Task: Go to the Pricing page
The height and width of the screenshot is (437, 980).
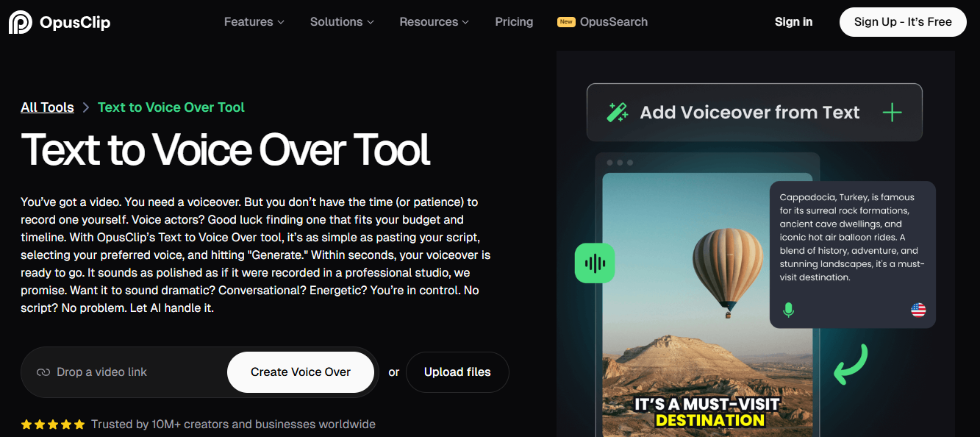Action: click(x=514, y=22)
